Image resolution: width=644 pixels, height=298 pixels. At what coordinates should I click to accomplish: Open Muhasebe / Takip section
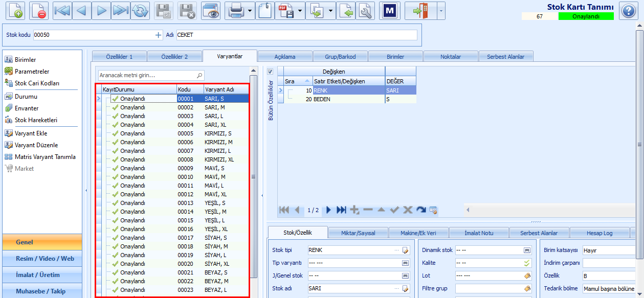(42, 291)
